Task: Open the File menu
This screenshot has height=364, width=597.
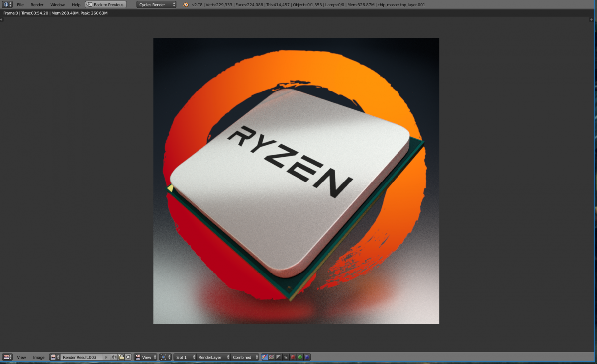Action: tap(20, 5)
